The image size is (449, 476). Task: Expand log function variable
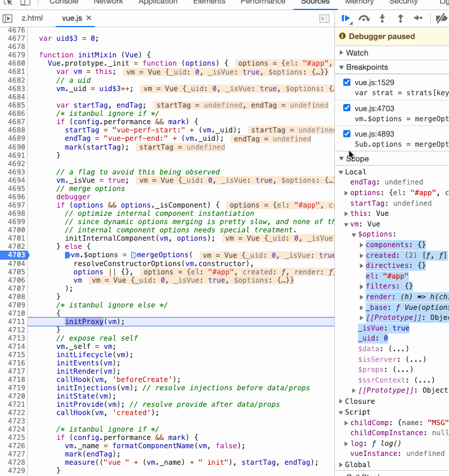(x=346, y=444)
